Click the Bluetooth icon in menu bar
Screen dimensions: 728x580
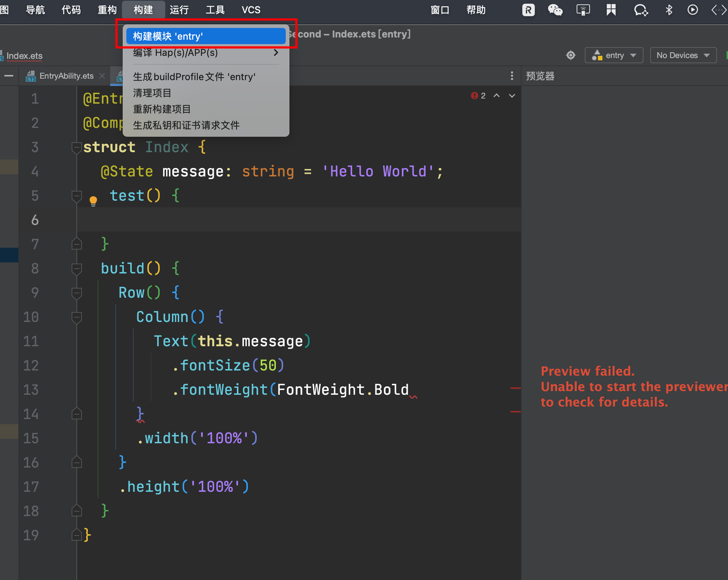[669, 10]
